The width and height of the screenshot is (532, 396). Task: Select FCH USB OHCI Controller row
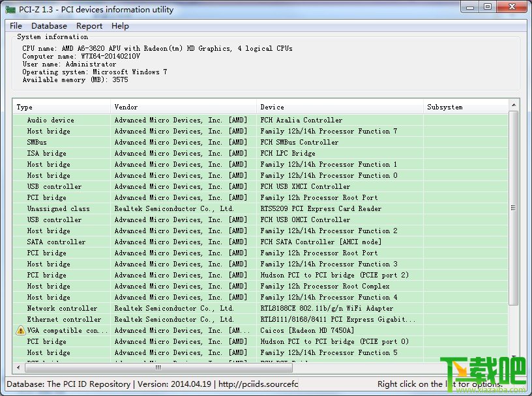click(x=260, y=219)
